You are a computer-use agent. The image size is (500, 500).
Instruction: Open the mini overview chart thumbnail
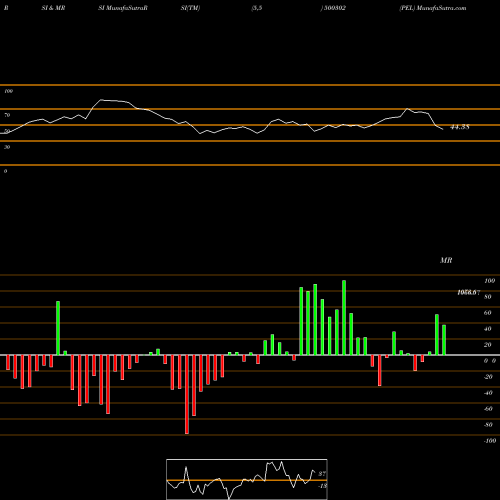pos(247,479)
